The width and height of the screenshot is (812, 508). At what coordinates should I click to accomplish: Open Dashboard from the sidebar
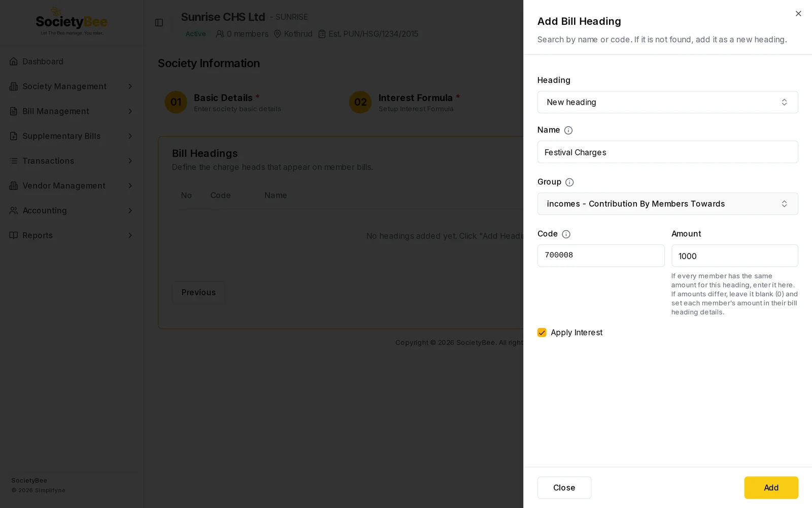pos(72,61)
